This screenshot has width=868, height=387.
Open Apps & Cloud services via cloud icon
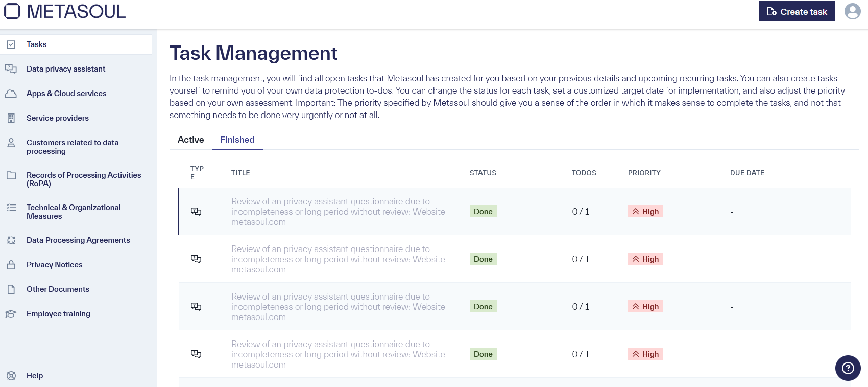(11, 93)
